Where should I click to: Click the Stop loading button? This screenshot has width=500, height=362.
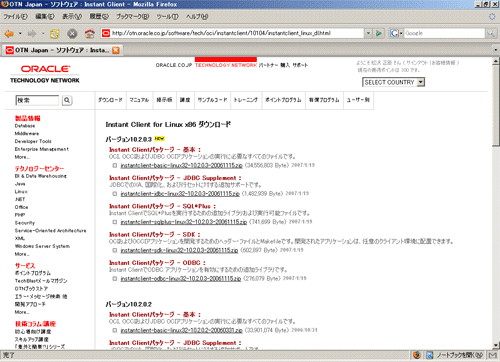tap(72, 33)
